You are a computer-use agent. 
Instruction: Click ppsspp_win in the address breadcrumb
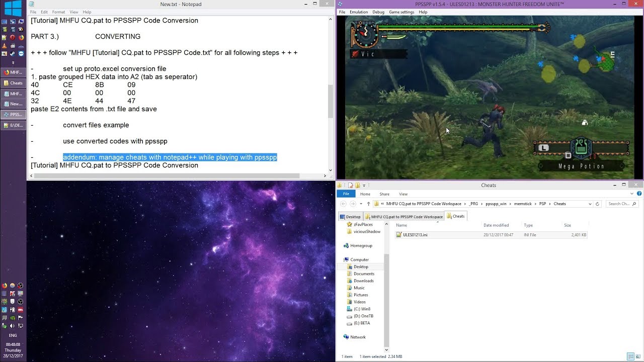[x=496, y=204]
